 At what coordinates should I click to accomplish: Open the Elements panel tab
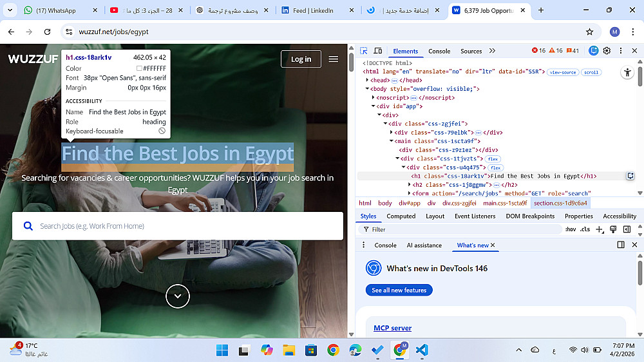point(405,51)
